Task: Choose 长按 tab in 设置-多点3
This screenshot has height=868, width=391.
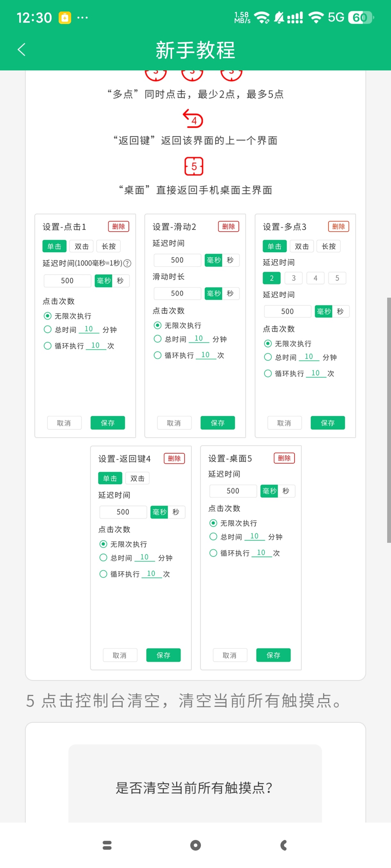Action: [329, 246]
